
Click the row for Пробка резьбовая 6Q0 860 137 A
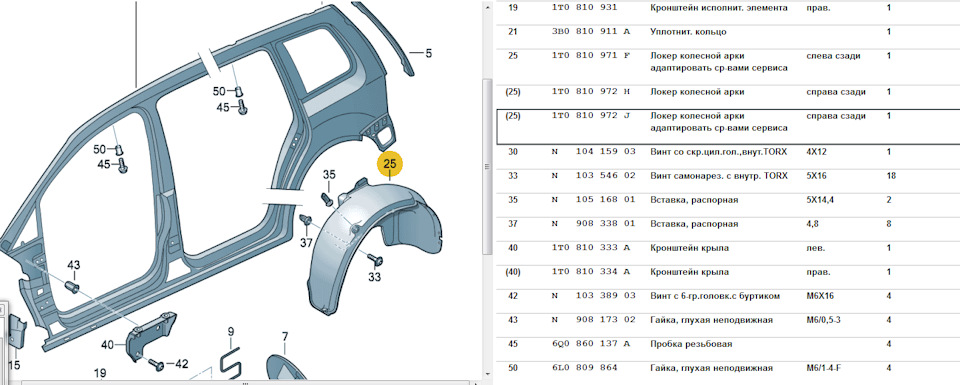coord(727,344)
